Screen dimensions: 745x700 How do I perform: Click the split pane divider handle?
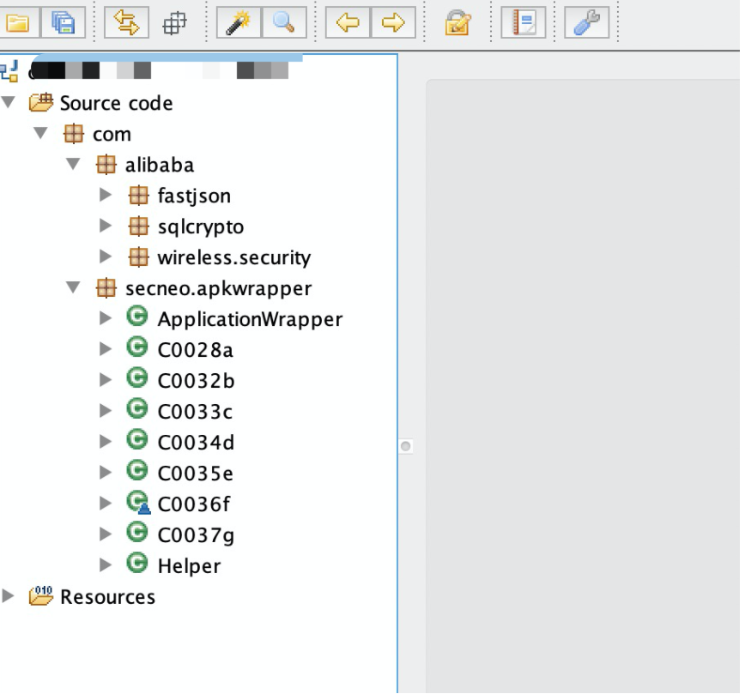coord(405,446)
